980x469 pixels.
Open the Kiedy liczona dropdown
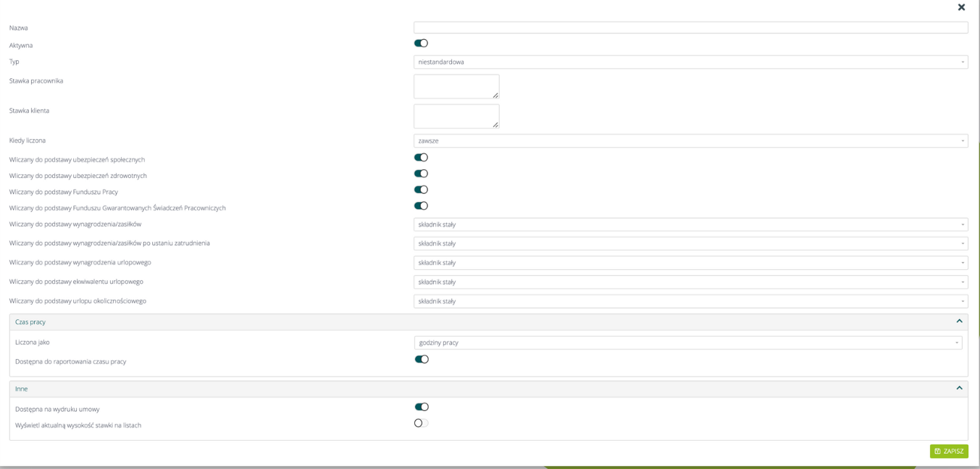pos(690,141)
